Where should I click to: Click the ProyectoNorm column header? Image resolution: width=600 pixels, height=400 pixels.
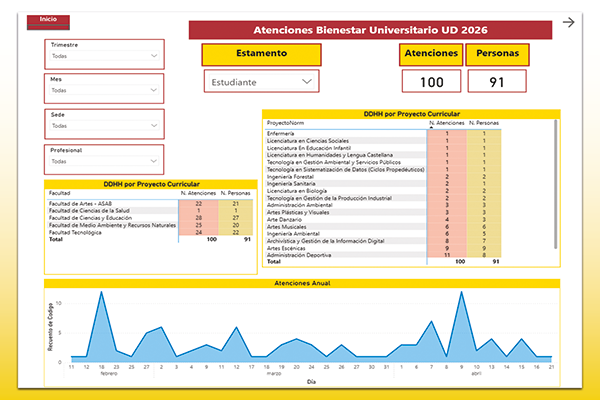(285, 123)
